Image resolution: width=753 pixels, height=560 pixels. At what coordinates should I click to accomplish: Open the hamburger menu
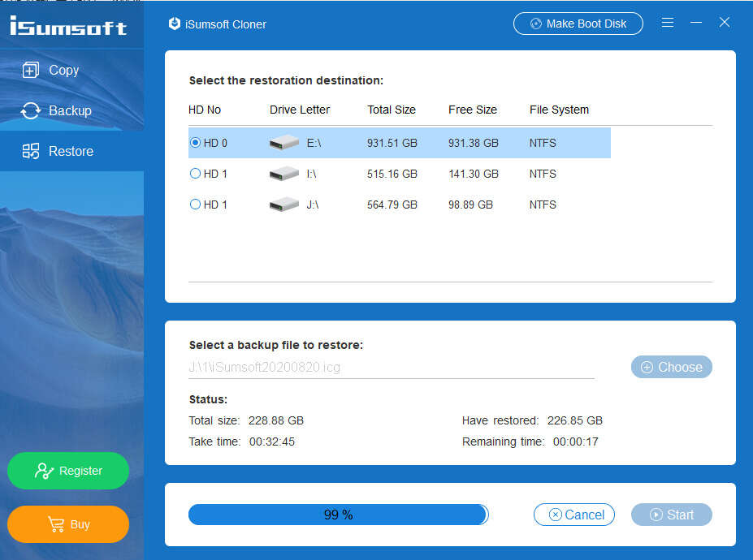[x=668, y=23]
